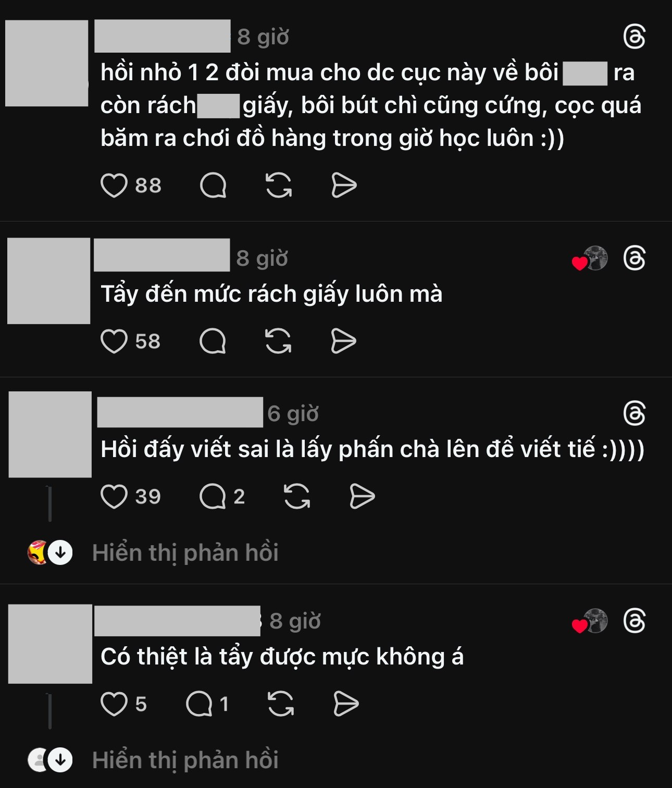Viewport: 672px width, 788px height.
Task: Like the comment with 5 likes
Action: (114, 704)
